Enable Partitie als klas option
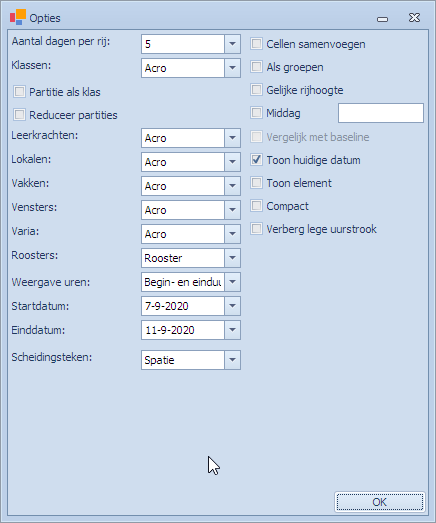 [x=19, y=92]
